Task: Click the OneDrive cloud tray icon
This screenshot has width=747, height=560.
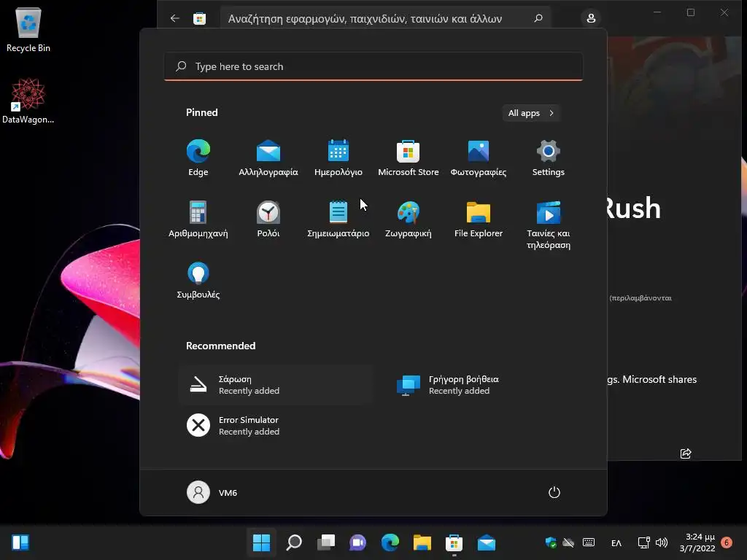Action: pos(568,542)
